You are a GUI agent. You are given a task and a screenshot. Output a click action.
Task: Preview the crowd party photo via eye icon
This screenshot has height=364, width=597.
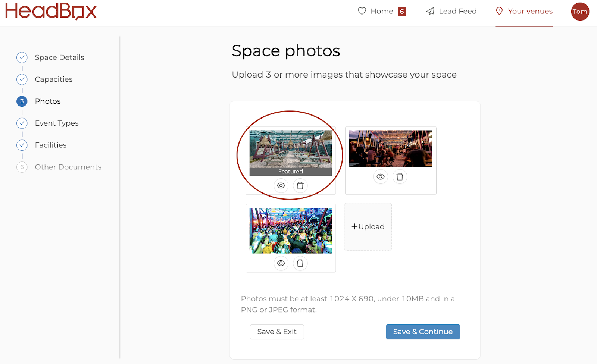pos(281,263)
